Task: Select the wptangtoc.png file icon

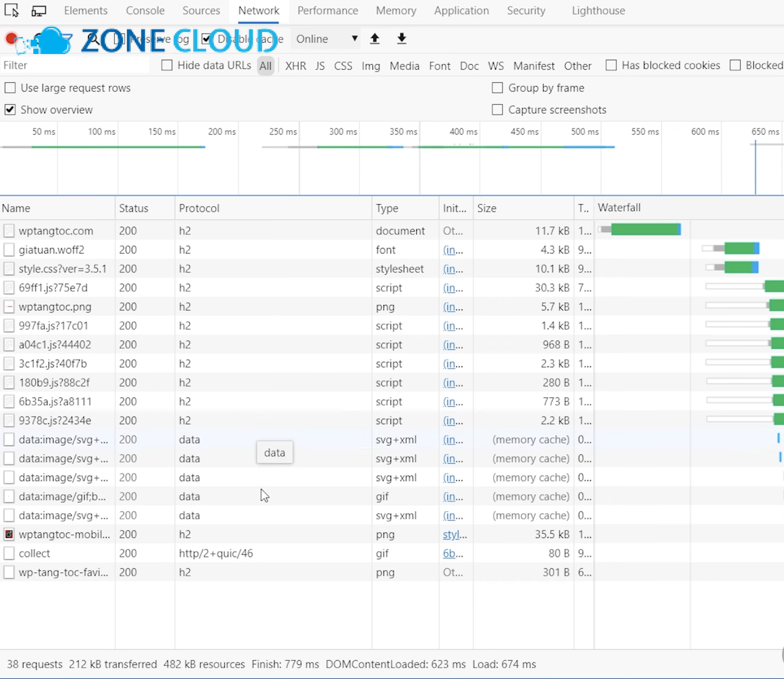Action: [x=9, y=306]
